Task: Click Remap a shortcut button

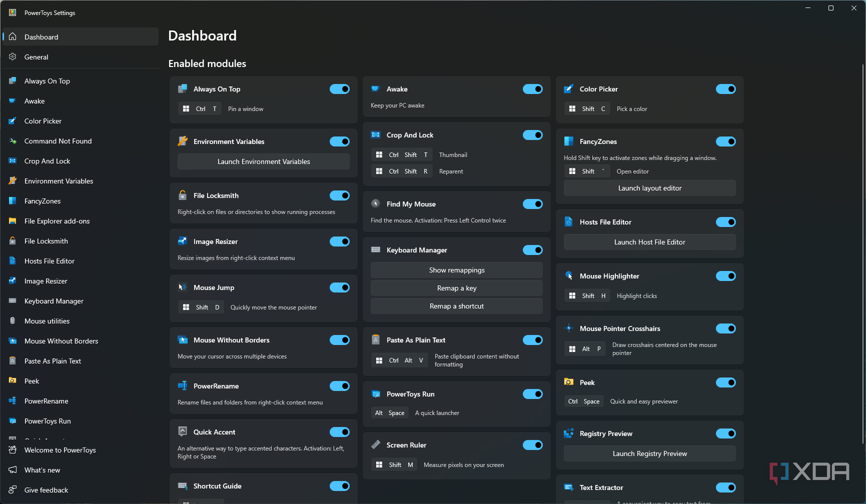Action: (457, 306)
